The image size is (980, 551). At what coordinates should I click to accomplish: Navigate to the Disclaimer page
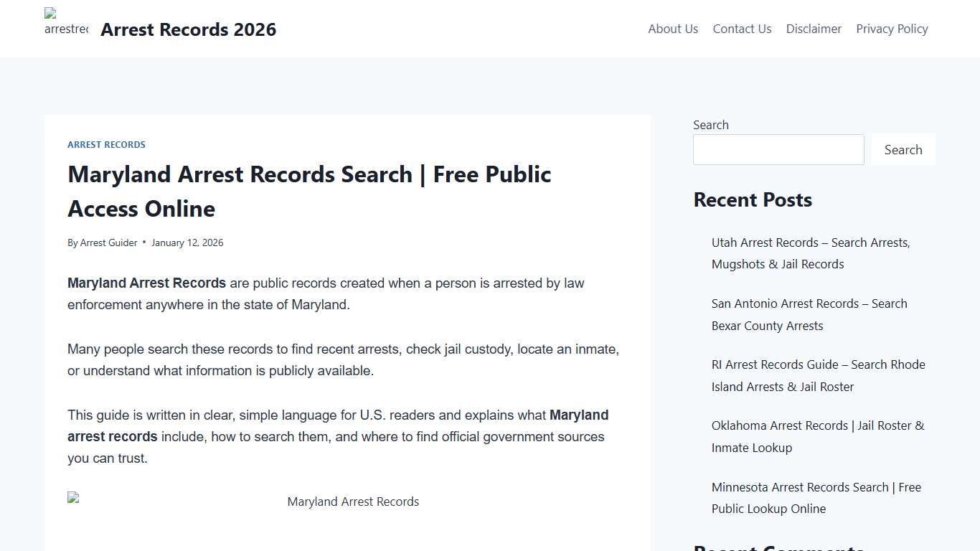(814, 29)
